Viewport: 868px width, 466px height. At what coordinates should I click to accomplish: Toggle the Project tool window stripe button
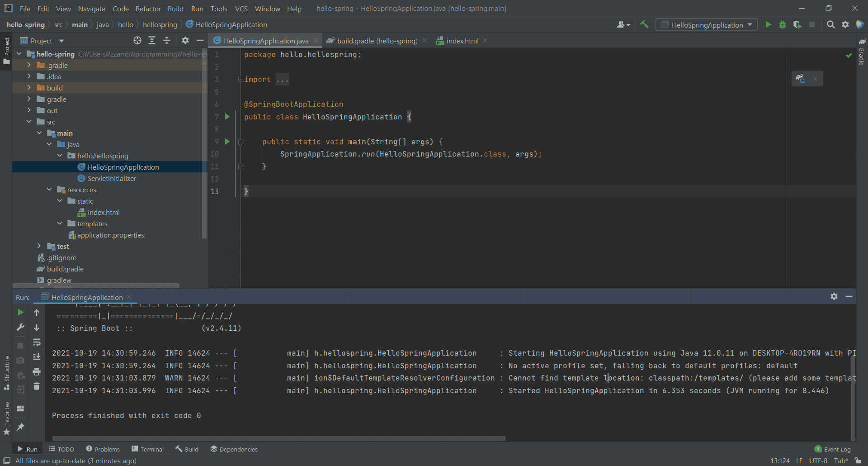[6, 51]
